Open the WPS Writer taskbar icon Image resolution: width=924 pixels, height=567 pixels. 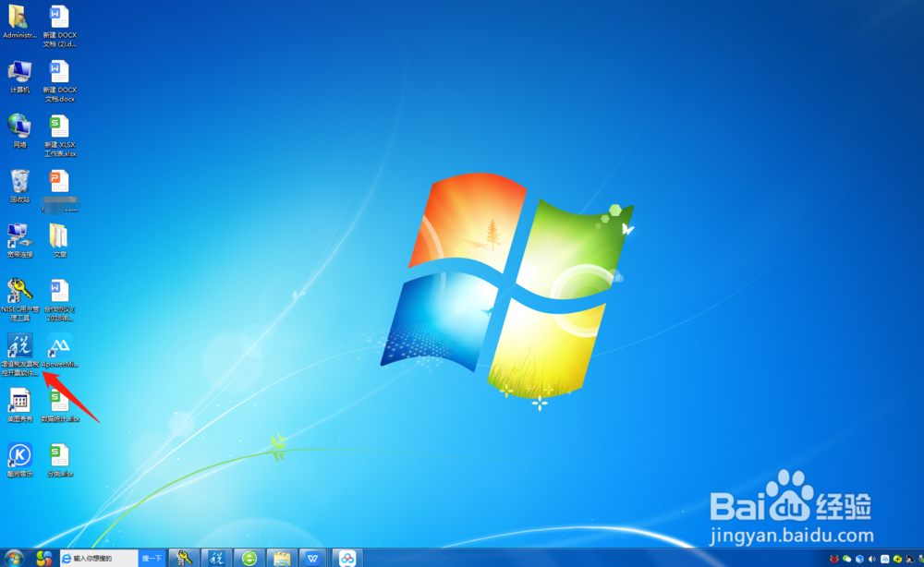[x=313, y=558]
